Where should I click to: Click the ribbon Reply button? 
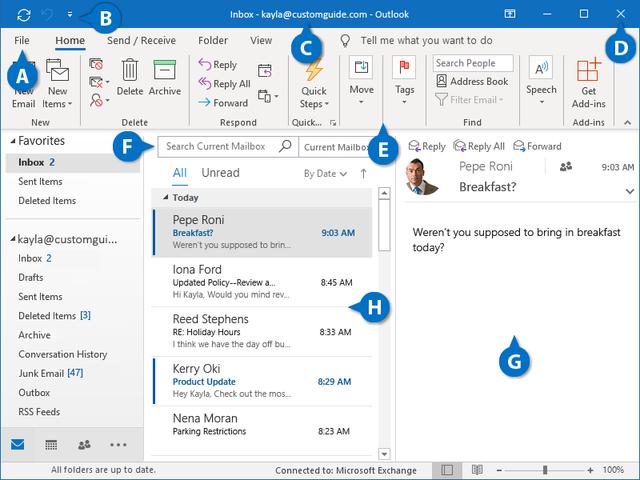218,64
